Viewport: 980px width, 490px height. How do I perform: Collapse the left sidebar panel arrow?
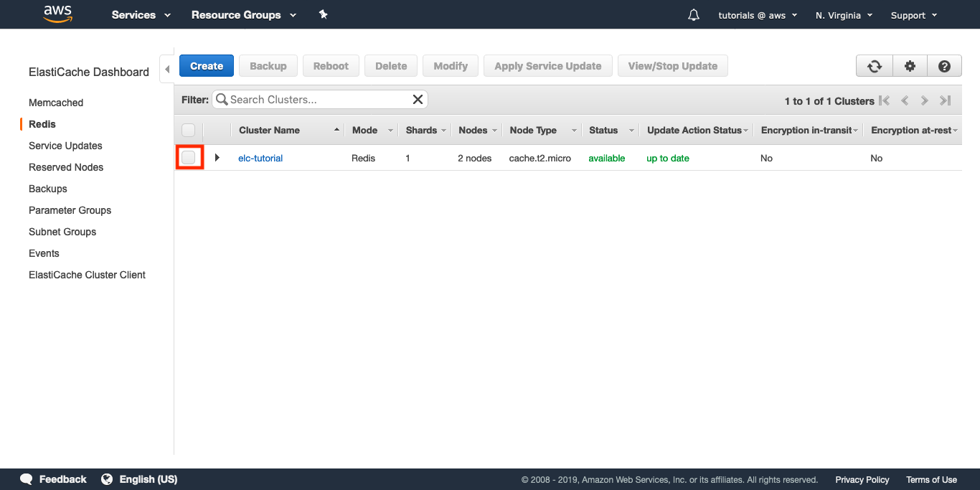(x=167, y=70)
